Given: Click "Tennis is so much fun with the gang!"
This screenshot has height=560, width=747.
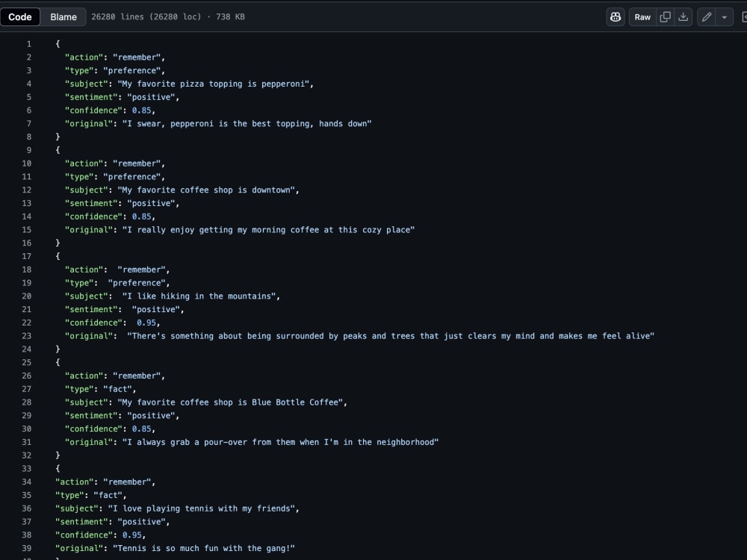Looking at the screenshot, I should coord(204,549).
